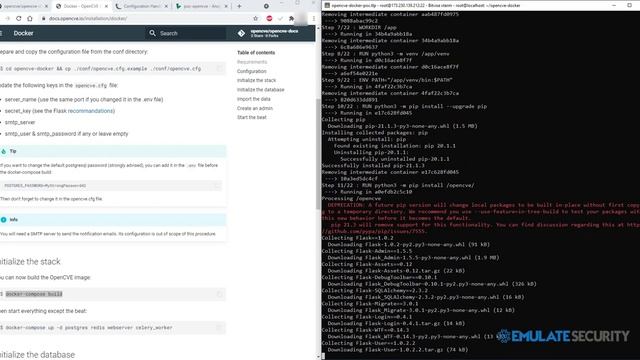
Task: Open the red ad-blocker extension icon
Action: (269, 18)
